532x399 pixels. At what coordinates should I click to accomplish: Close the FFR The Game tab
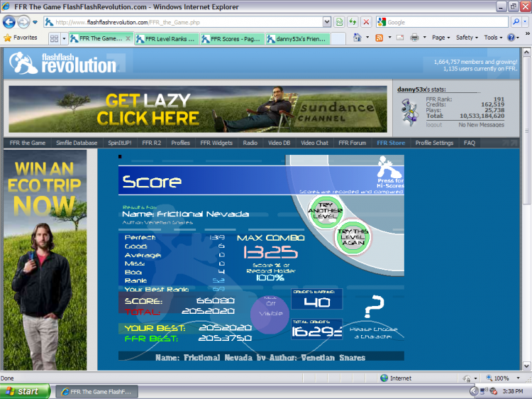pos(128,38)
